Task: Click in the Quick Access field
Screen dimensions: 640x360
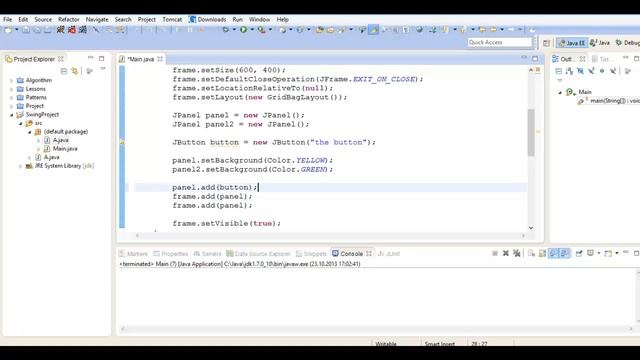Action: pos(500,42)
